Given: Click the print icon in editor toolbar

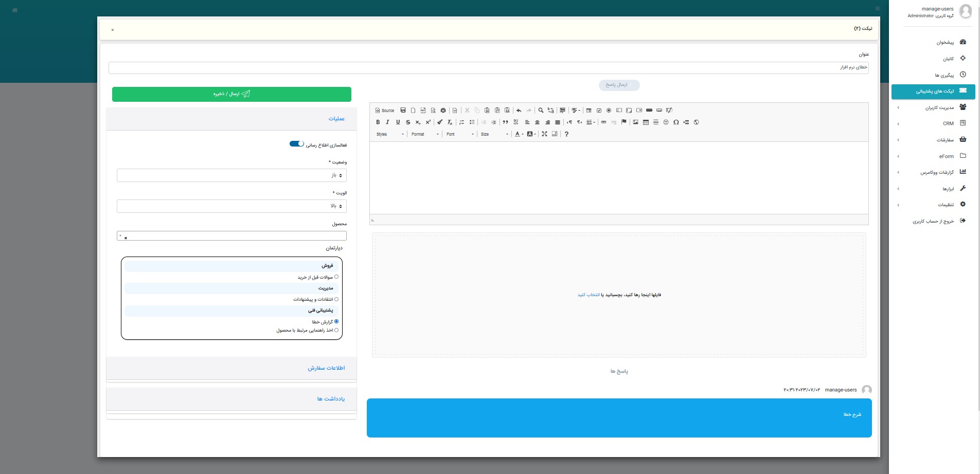Looking at the screenshot, I should point(443,111).
